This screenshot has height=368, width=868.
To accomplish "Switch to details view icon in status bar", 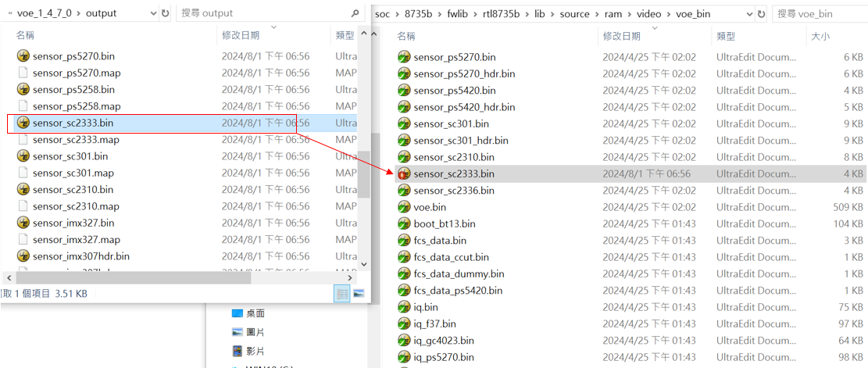I will tap(342, 294).
